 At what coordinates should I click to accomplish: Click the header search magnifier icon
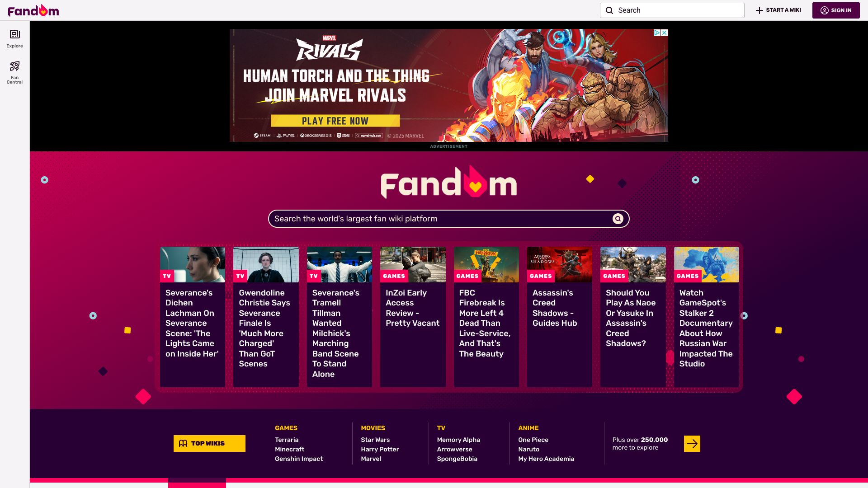(609, 10)
